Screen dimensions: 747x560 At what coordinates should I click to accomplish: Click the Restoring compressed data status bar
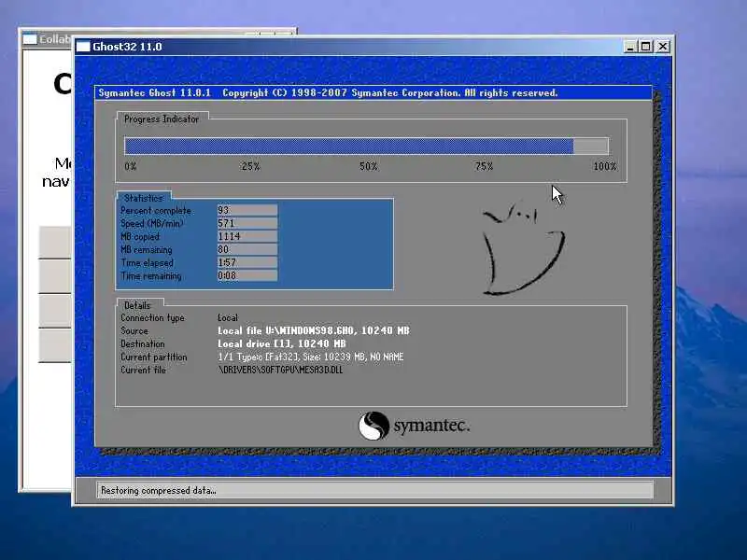(x=375, y=490)
